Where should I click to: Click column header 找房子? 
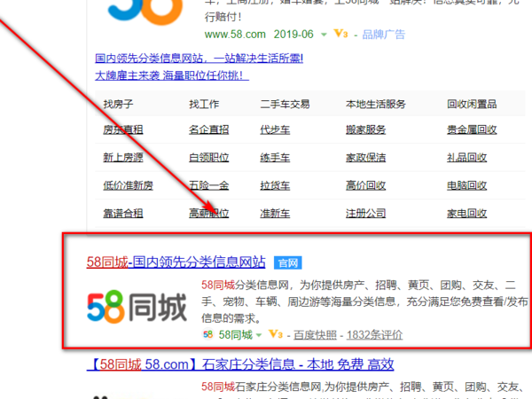coord(119,104)
